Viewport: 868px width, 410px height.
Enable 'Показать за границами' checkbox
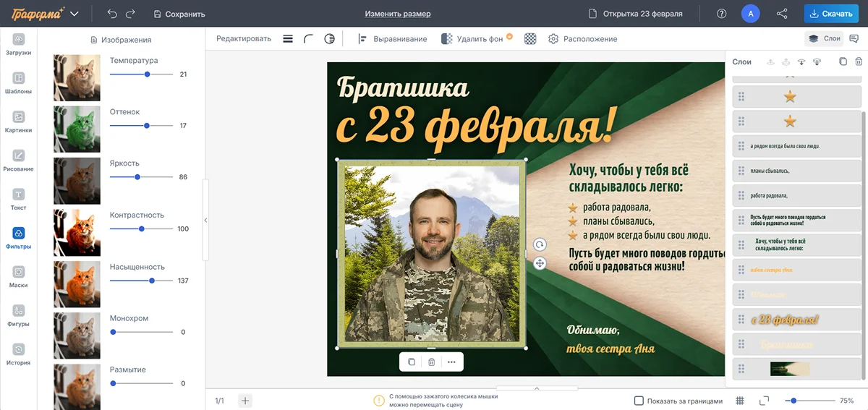click(639, 401)
